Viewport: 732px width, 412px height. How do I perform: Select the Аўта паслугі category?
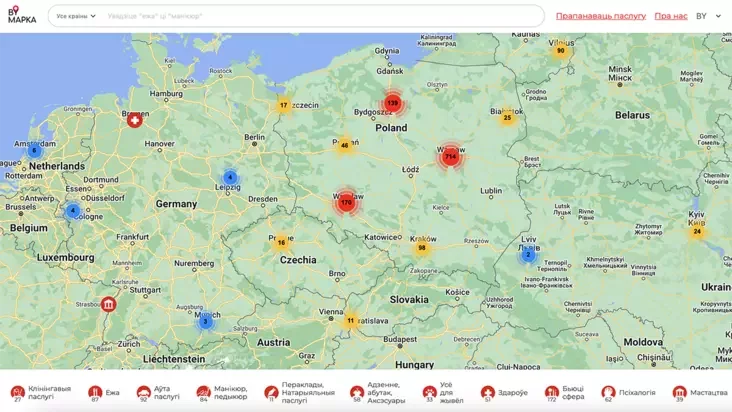158,392
